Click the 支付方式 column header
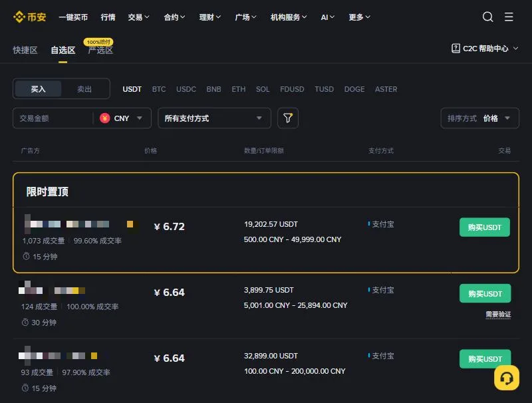Viewport: 532px width, 403px height. 381,150
